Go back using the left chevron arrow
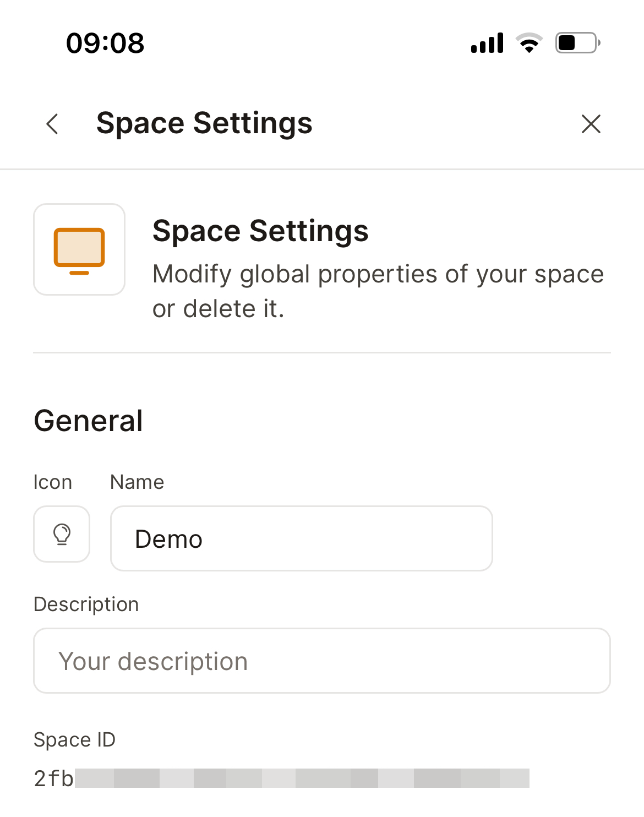This screenshot has height=817, width=644. click(52, 124)
